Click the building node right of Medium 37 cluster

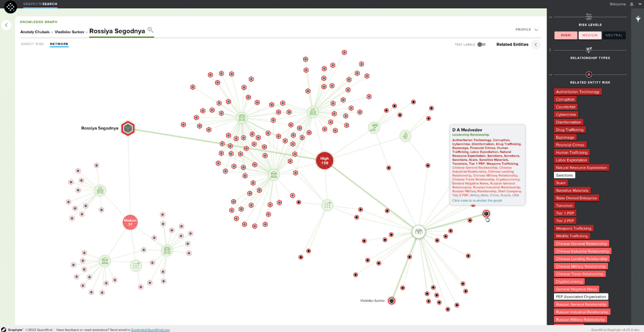167,251
